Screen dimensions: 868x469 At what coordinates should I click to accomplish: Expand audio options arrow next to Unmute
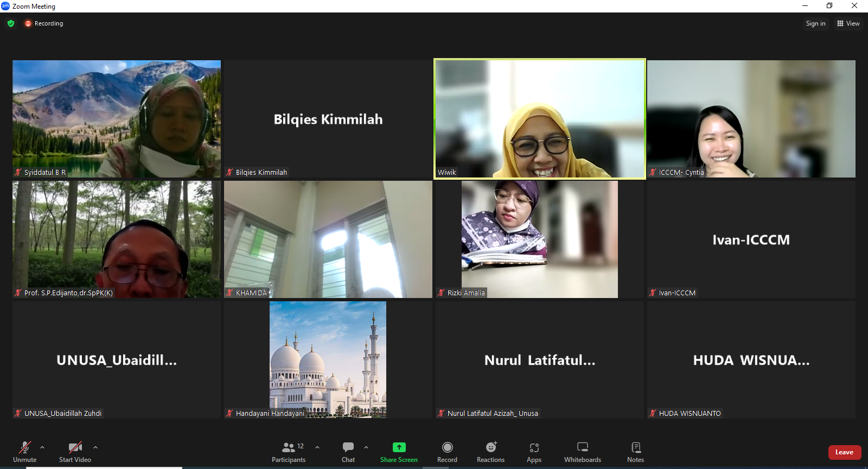(42, 447)
